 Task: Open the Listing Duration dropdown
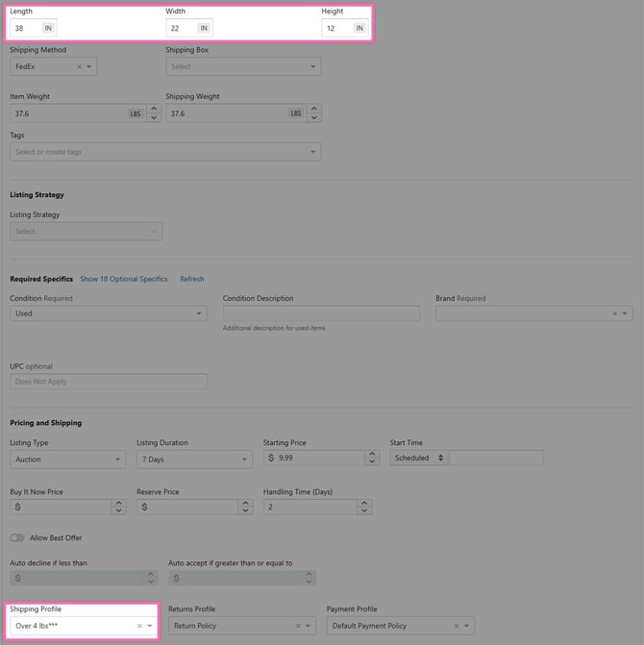194,459
